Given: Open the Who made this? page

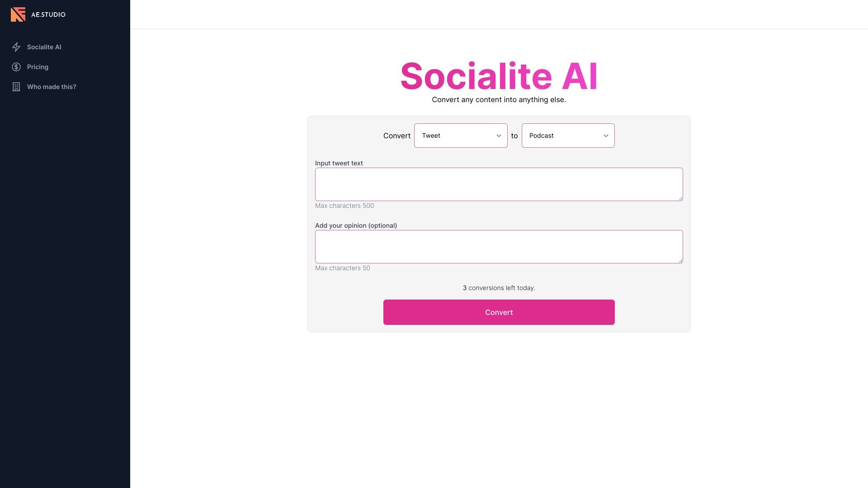Looking at the screenshot, I should click(x=52, y=87).
